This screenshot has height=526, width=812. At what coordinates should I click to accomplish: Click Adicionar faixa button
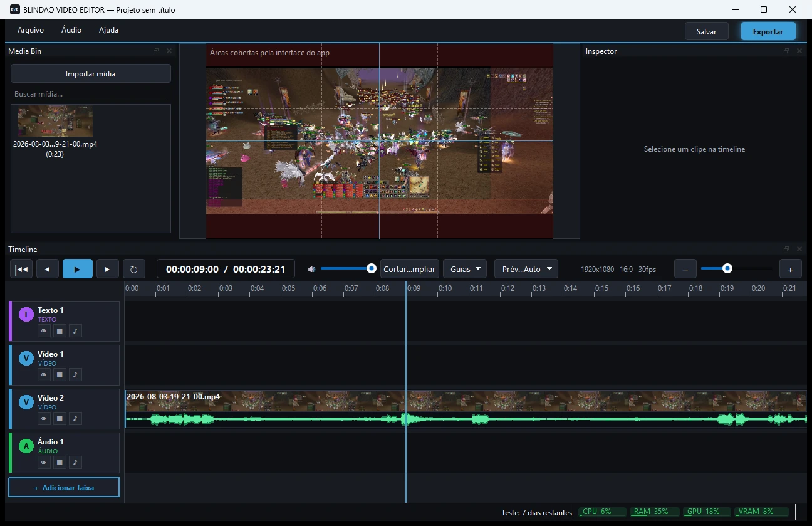tap(64, 487)
